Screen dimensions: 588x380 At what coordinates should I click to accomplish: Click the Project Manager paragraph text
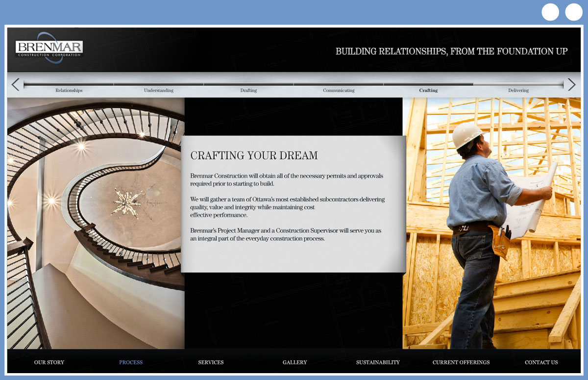pyautogui.click(x=286, y=234)
